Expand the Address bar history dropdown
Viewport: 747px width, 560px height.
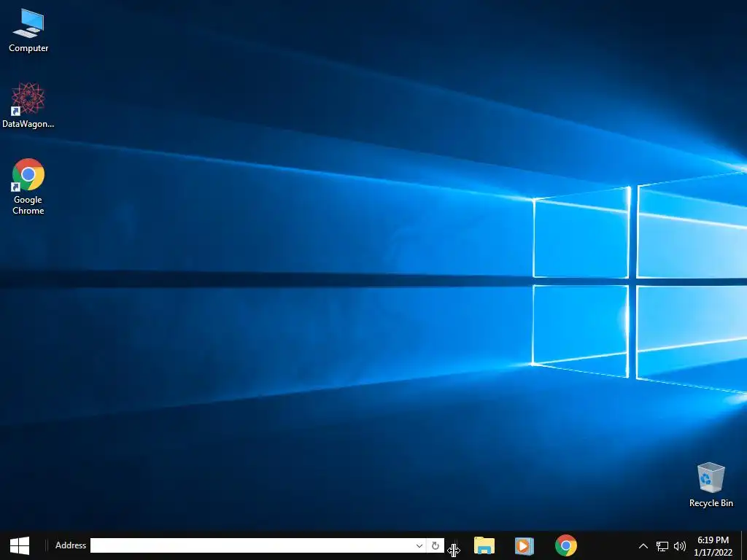click(x=419, y=545)
